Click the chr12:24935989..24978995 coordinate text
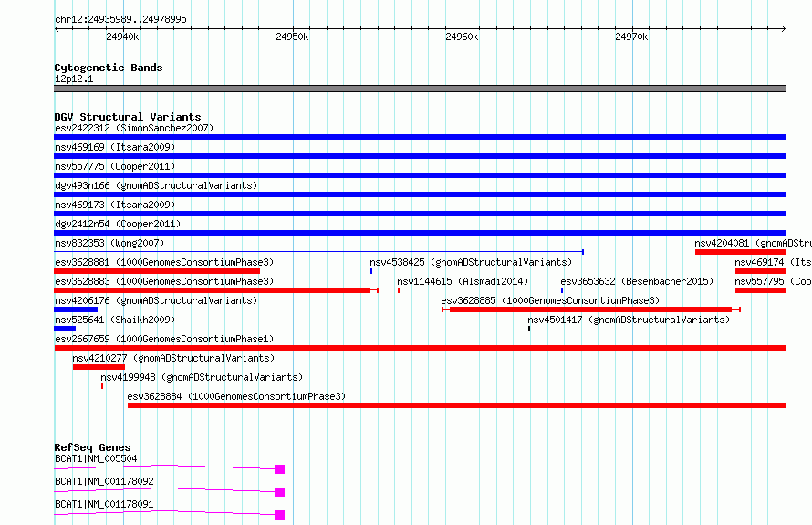 (x=120, y=20)
